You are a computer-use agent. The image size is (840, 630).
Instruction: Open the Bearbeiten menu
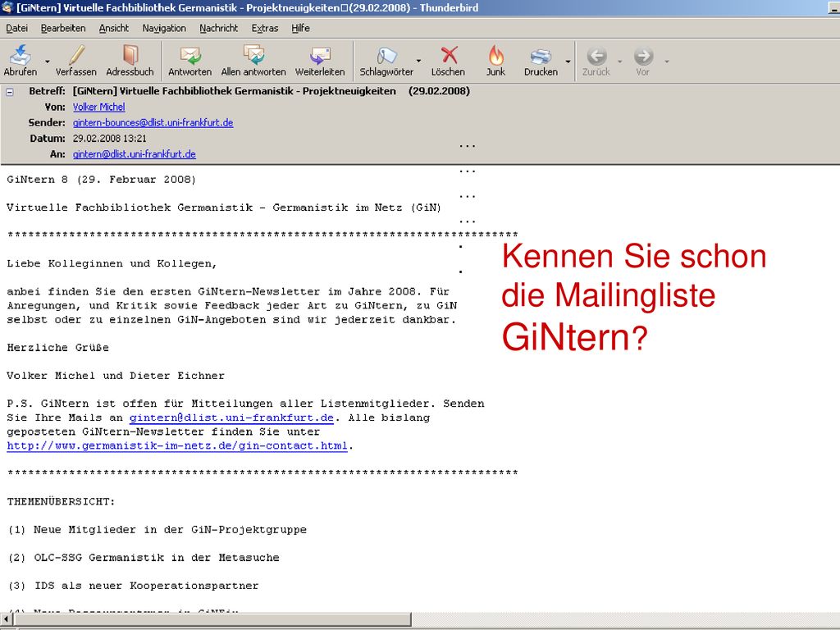(63, 28)
